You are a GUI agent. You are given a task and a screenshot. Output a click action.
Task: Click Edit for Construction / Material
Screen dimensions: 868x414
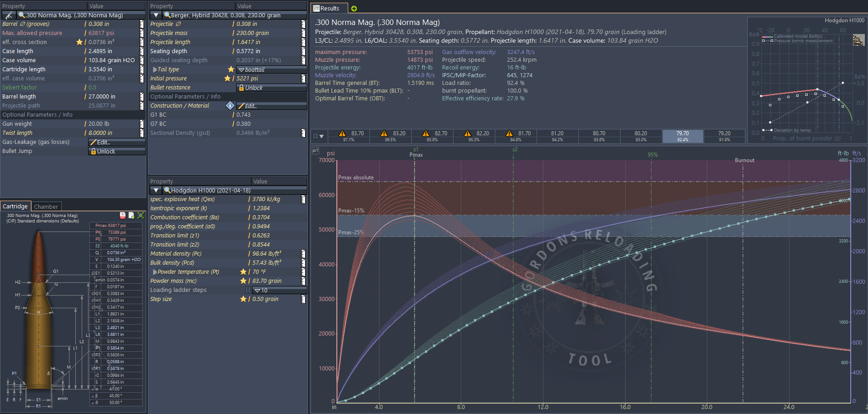pyautogui.click(x=271, y=106)
